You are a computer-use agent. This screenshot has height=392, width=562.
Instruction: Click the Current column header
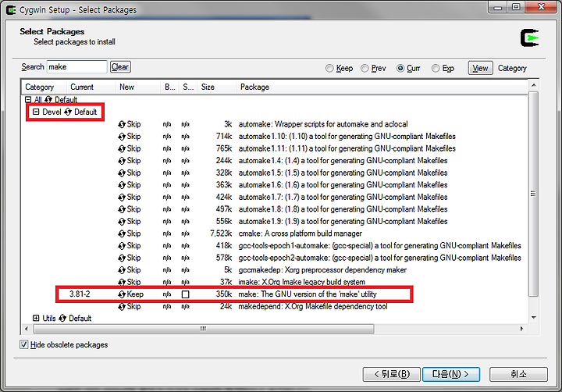coord(91,87)
